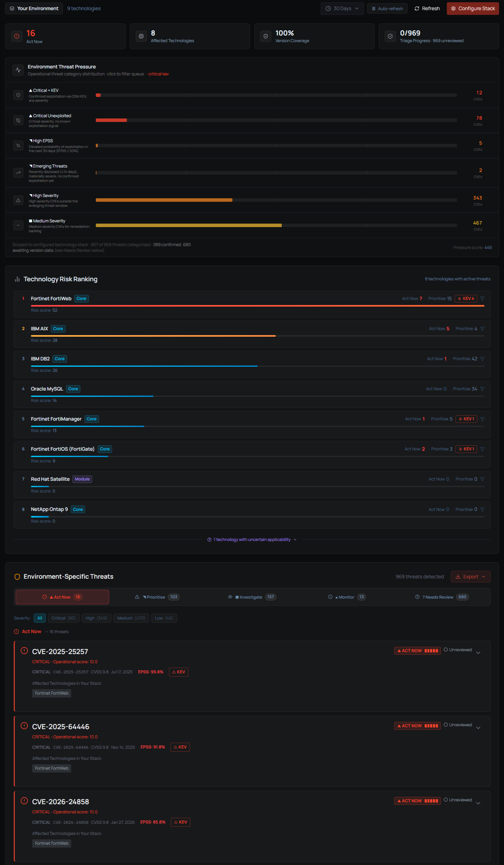The height and width of the screenshot is (865, 504).
Task: Click the High Severity warning triangle icon
Action: 18,200
